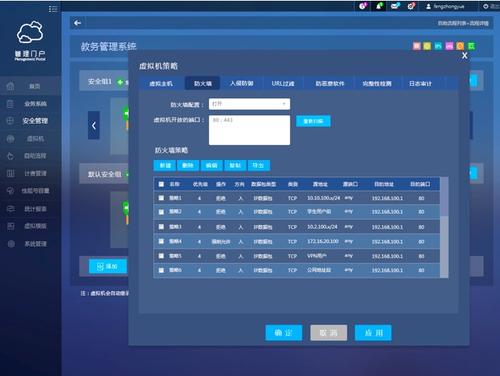Collapse the sidebar using the list toggle icon
Viewport: 500px width, 376px height.
pyautogui.click(x=53, y=9)
